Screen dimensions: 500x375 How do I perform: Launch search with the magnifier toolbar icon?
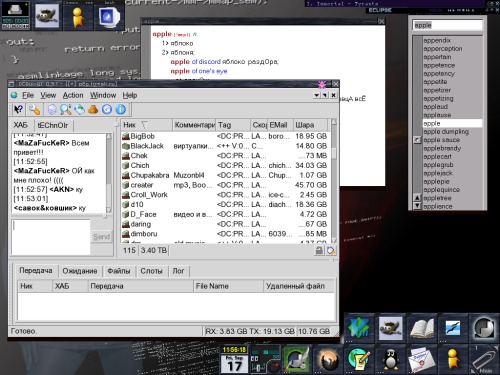65,109
